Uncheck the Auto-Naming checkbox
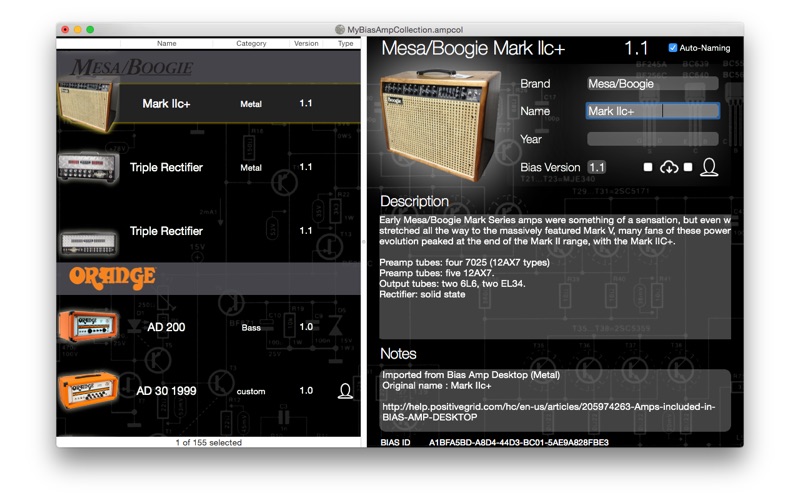 tap(673, 48)
